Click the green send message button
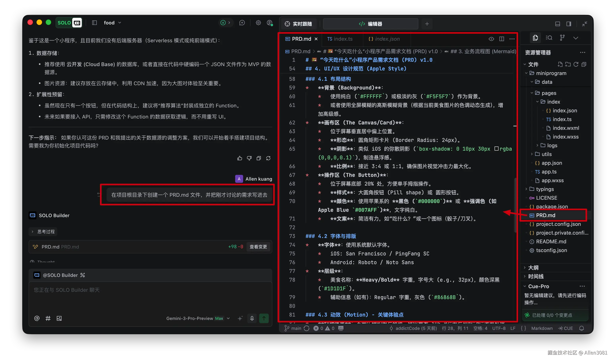Viewport: 616px width, 364px height. 264,318
